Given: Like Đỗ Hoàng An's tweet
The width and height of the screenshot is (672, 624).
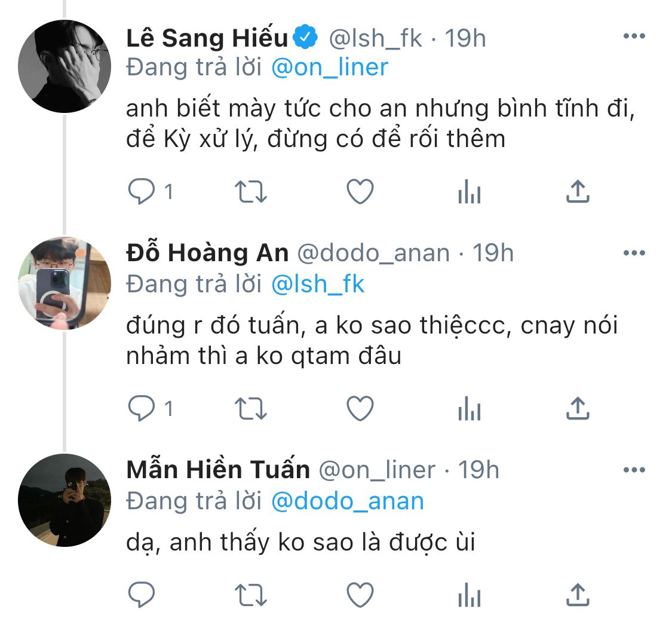Looking at the screenshot, I should point(360,409).
